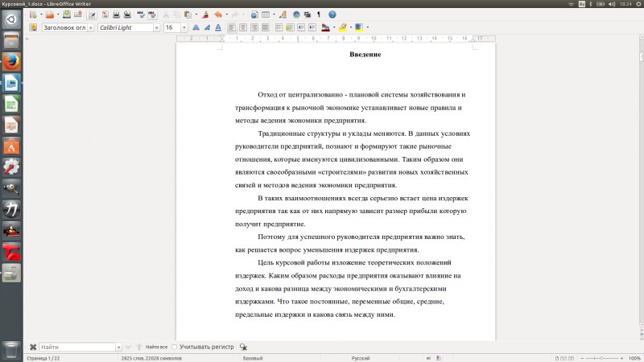644x362 pixels.
Task: Adjust the zoom slider in status bar
Action: click(x=601, y=358)
